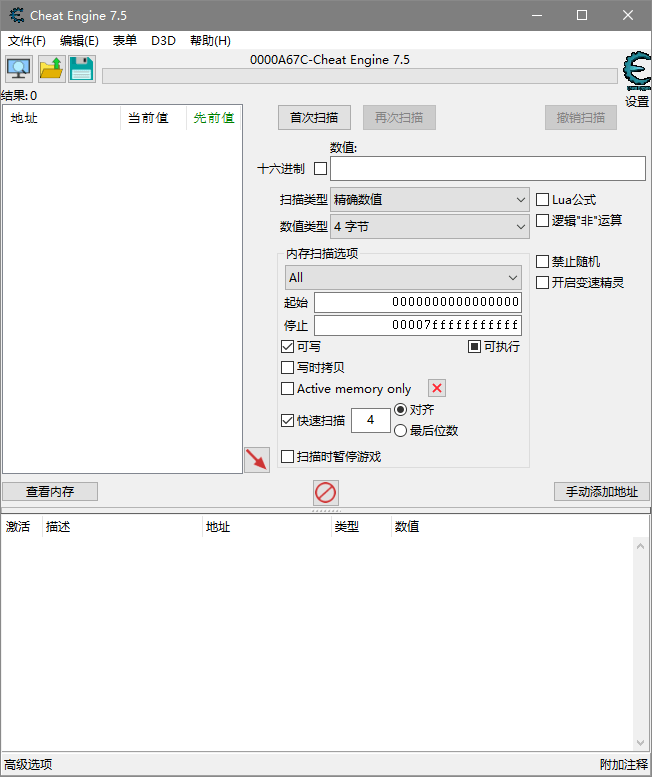
Task: Click the 撤销扫描 button
Action: tap(581, 117)
